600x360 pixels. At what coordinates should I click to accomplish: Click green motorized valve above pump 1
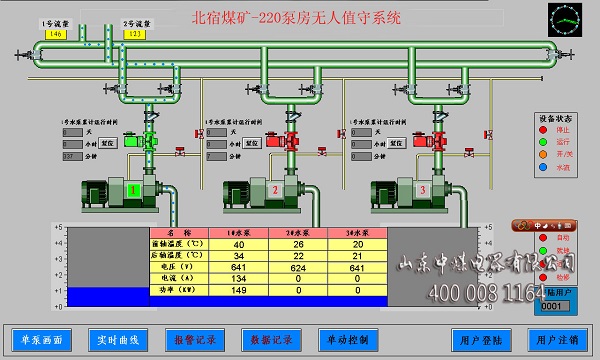tap(140, 140)
